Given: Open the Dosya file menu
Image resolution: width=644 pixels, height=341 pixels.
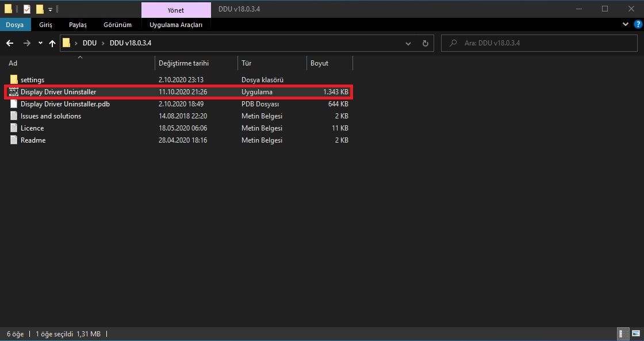Looking at the screenshot, I should tap(15, 25).
